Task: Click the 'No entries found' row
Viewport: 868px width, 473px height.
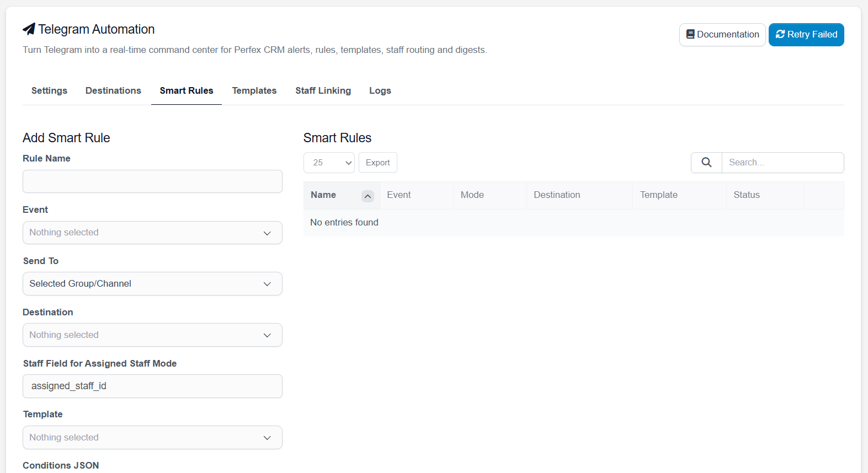Action: point(574,223)
